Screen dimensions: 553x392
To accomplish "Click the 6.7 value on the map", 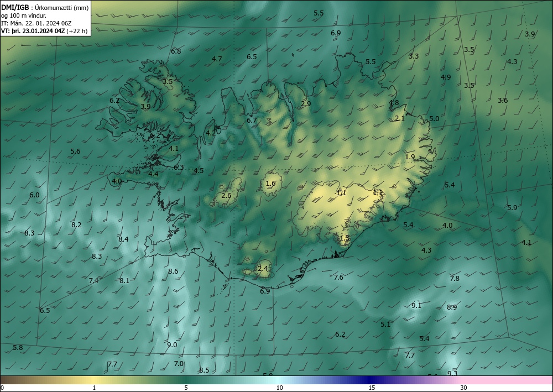I will pyautogui.click(x=252, y=120).
